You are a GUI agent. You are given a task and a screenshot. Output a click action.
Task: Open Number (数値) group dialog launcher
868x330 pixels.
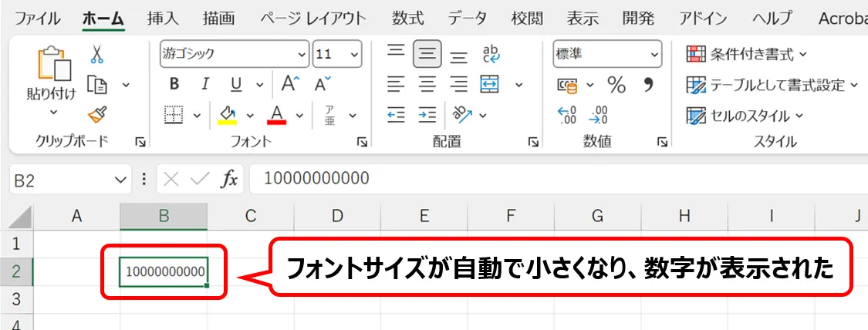662,143
